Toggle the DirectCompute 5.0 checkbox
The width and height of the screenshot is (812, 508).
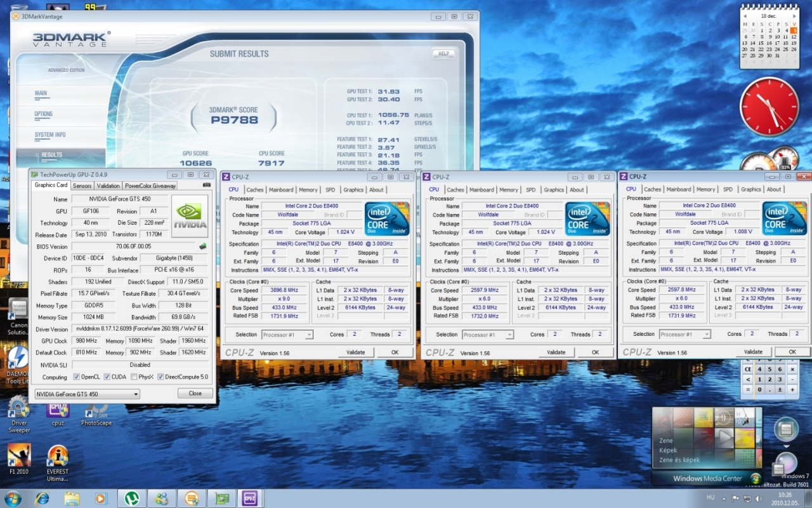[160, 377]
